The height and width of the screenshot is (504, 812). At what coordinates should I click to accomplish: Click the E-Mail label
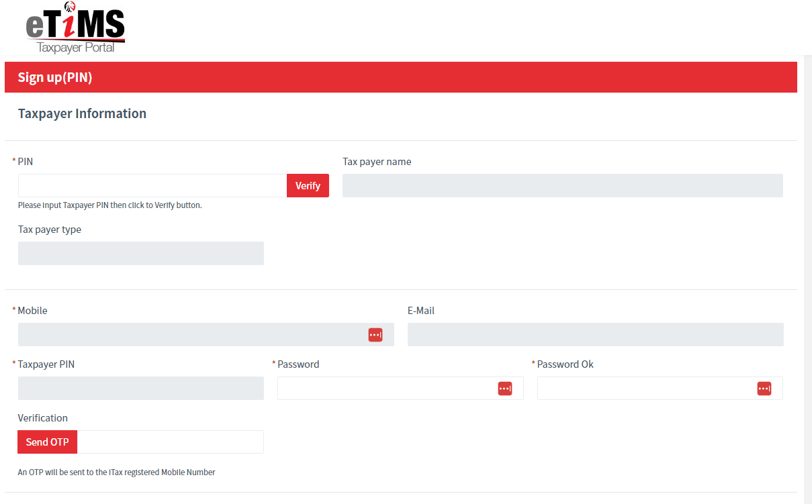[421, 311]
